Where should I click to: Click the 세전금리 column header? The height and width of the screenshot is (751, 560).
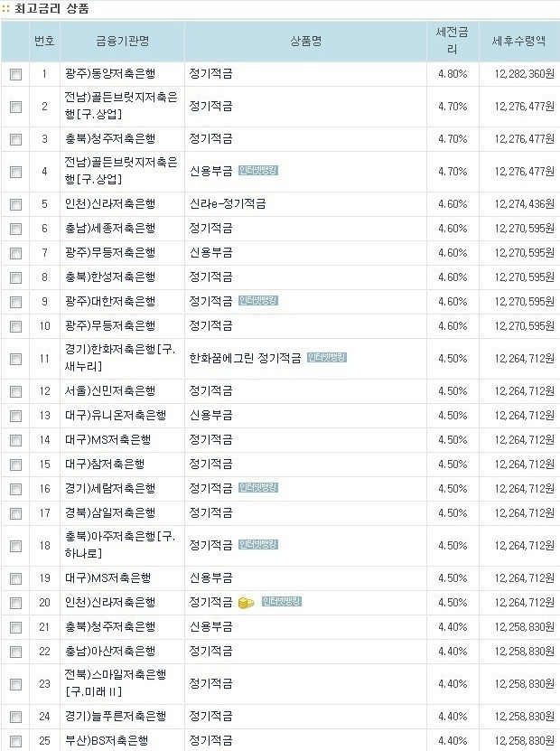[453, 41]
